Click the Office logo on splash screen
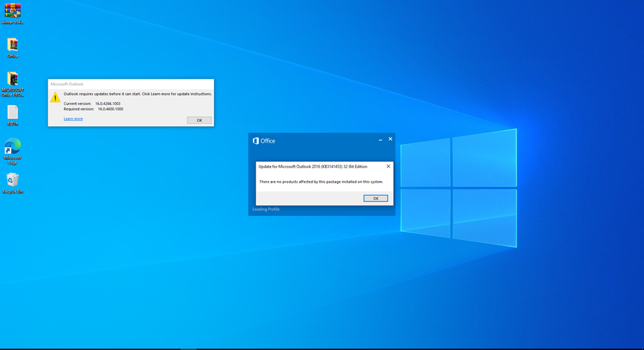The height and width of the screenshot is (350, 644). click(x=264, y=141)
